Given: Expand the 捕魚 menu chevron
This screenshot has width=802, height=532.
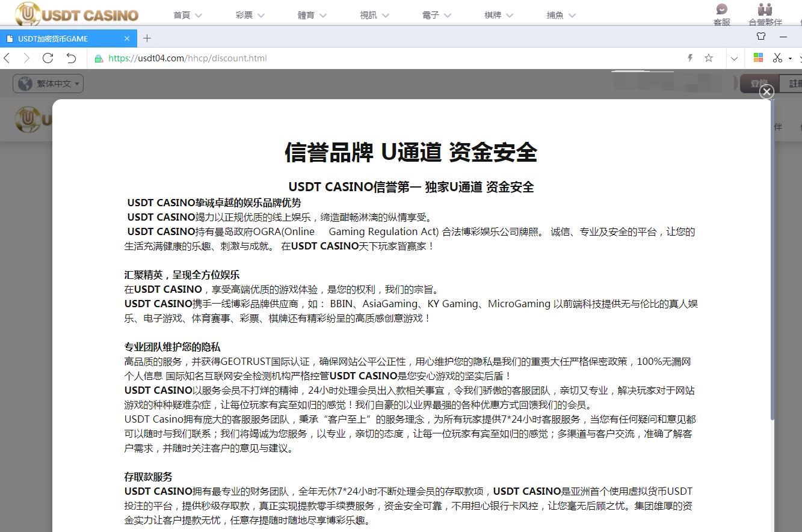Looking at the screenshot, I should (572, 16).
